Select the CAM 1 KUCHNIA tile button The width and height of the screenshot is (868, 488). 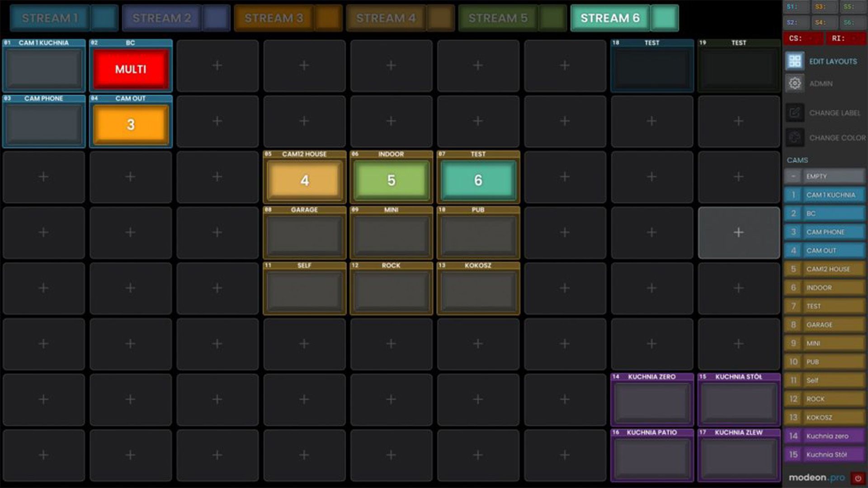[x=44, y=69]
